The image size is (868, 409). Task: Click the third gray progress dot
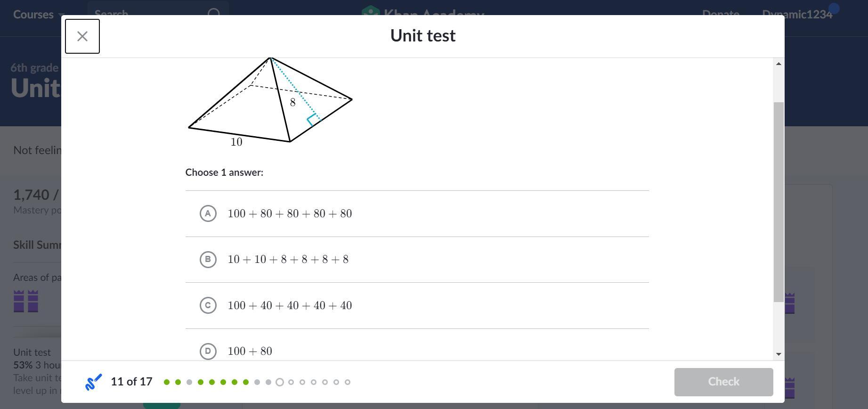point(268,382)
